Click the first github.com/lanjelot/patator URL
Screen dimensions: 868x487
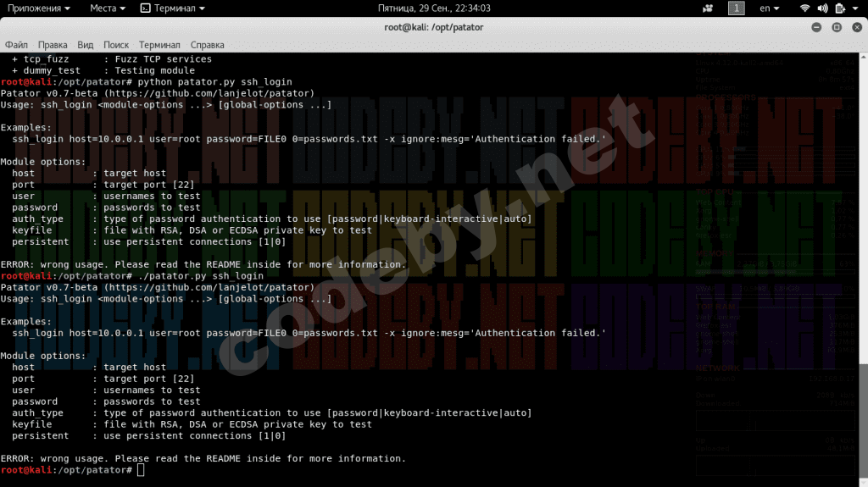[209, 93]
